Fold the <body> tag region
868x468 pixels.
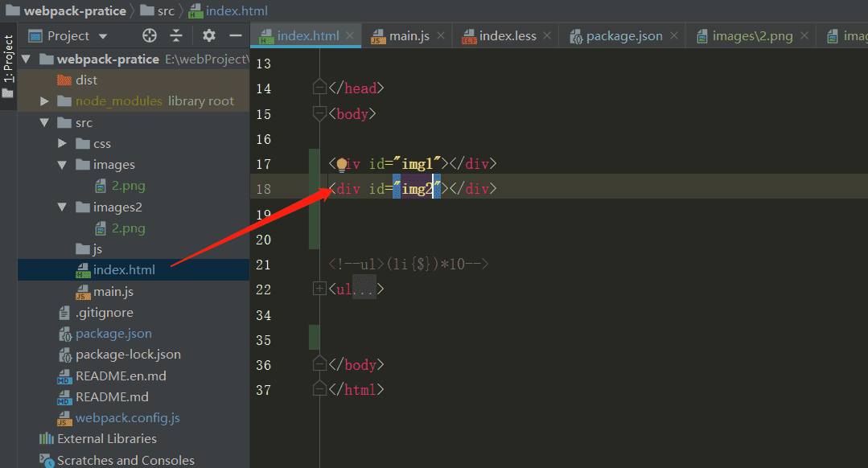[x=319, y=113]
